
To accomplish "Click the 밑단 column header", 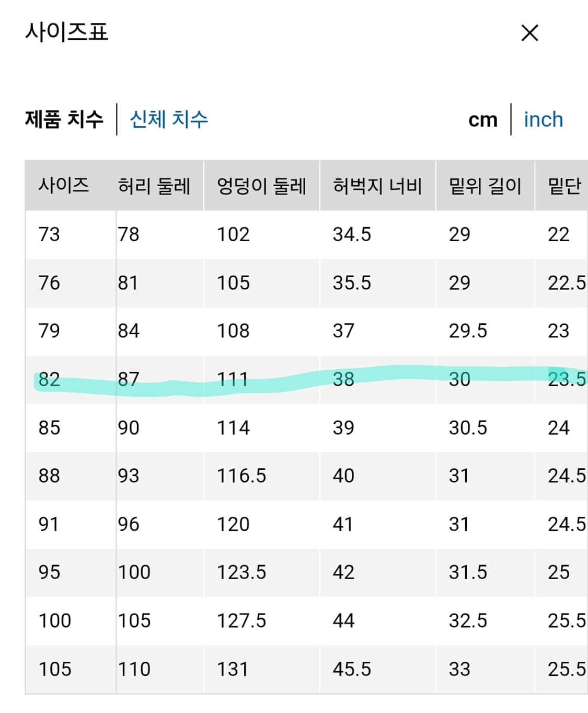I will [x=562, y=186].
